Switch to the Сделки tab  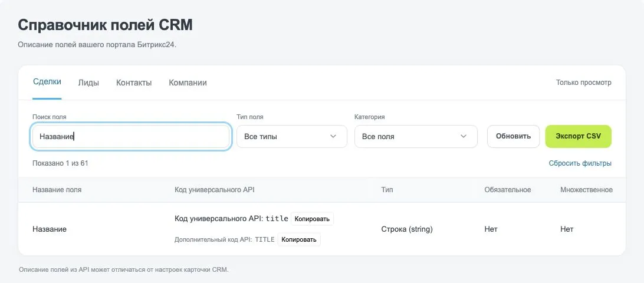(x=47, y=82)
